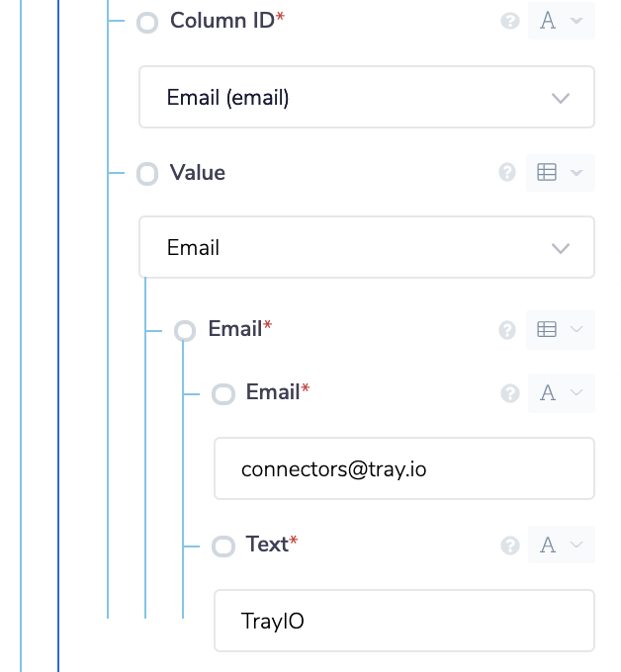Click the table type icon for Email object
The width and height of the screenshot is (621, 672).
click(547, 330)
